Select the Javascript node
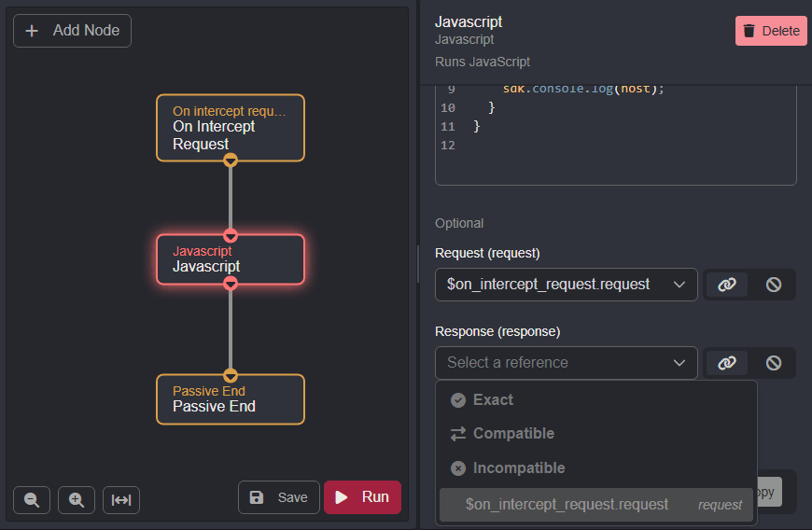The width and height of the screenshot is (812, 530). point(231,259)
